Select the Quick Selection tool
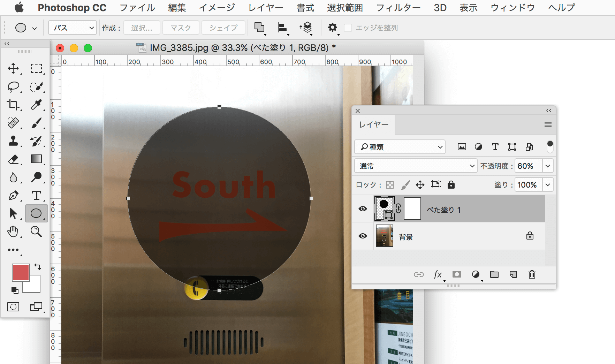Screen dimensions: 615x364 pyautogui.click(x=36, y=86)
